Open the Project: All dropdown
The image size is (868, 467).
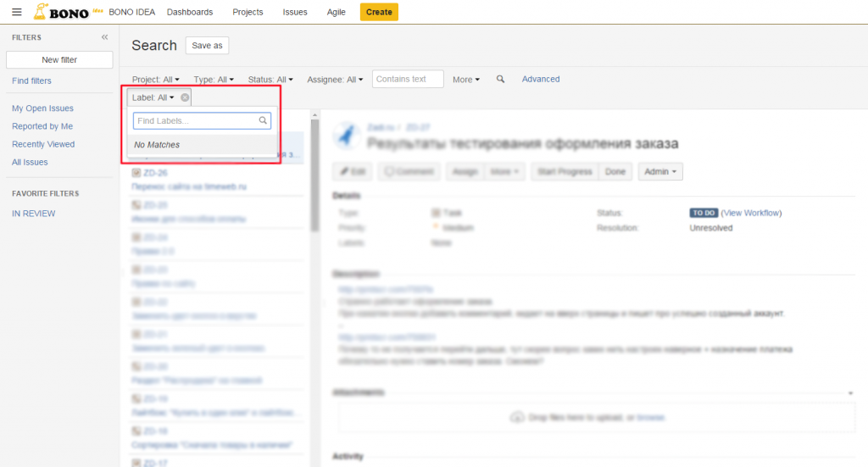point(156,80)
